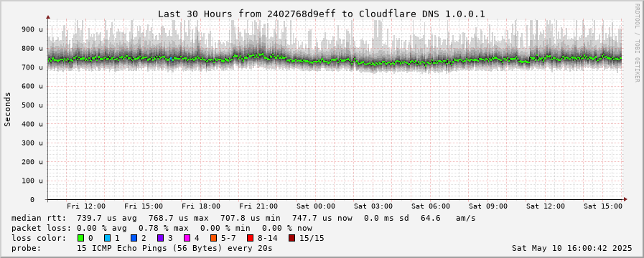
Task: Click the 'Sat 03:00' time axis label
Action: coord(373,206)
